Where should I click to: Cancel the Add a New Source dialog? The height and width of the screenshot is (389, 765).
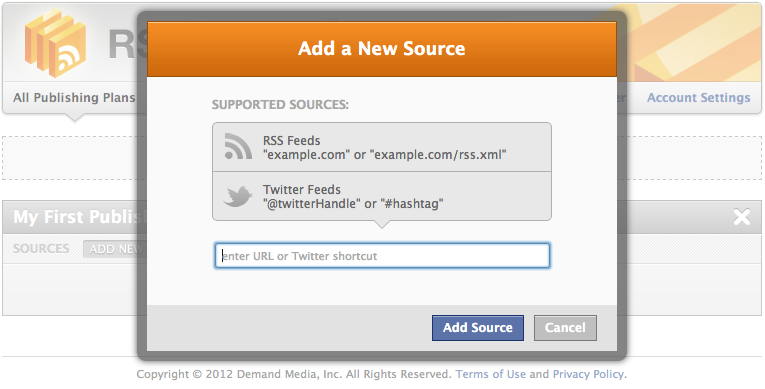pos(565,328)
